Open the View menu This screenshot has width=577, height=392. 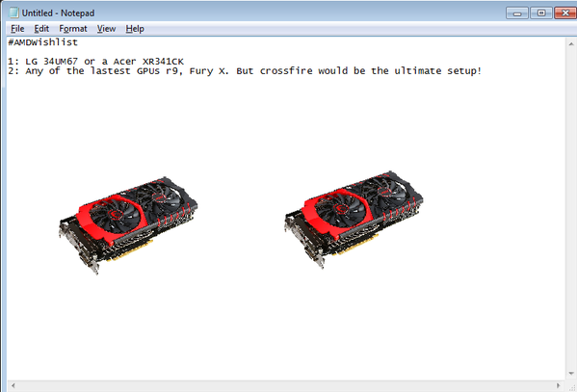(106, 29)
